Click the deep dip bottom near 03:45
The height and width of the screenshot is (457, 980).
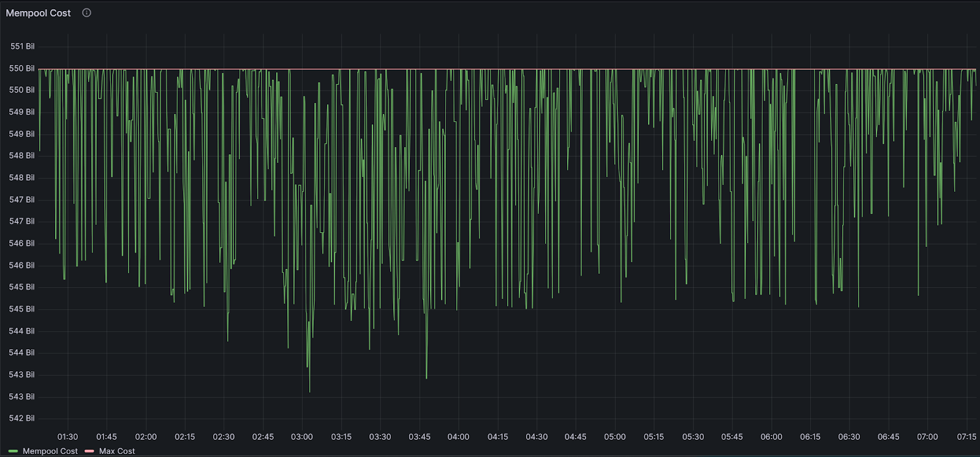pyautogui.click(x=426, y=377)
